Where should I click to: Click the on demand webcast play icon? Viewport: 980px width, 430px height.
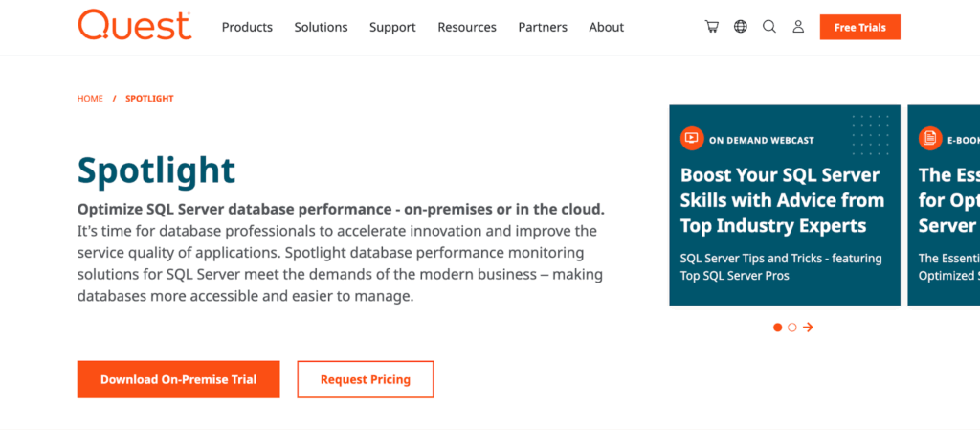[691, 139]
